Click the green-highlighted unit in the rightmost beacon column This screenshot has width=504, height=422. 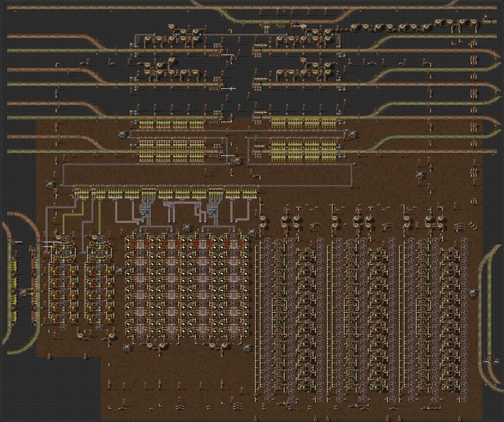point(423,321)
